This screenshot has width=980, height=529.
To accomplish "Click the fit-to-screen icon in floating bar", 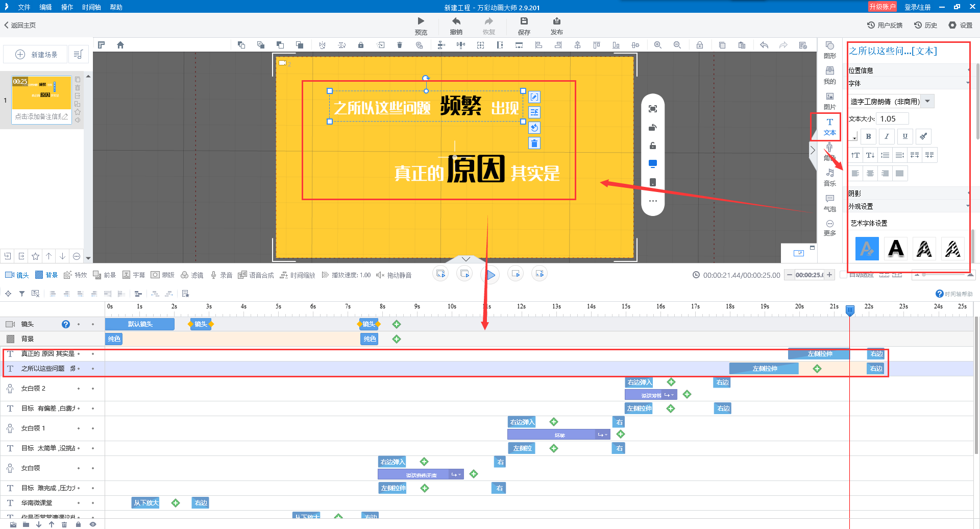I will (x=652, y=109).
